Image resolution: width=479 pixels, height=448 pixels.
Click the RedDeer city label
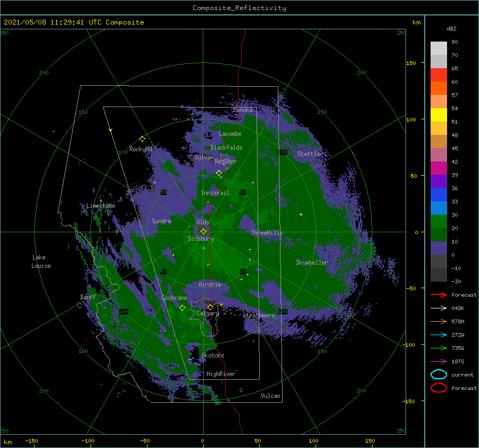coord(226,161)
